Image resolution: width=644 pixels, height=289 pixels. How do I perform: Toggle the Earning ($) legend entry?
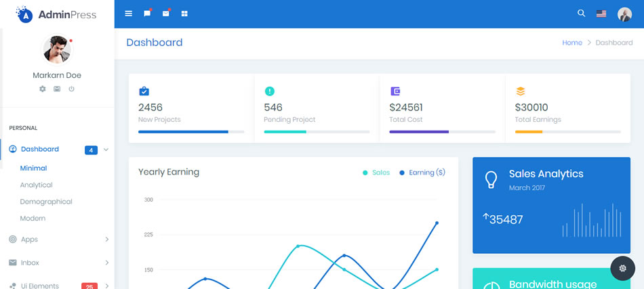pos(422,173)
